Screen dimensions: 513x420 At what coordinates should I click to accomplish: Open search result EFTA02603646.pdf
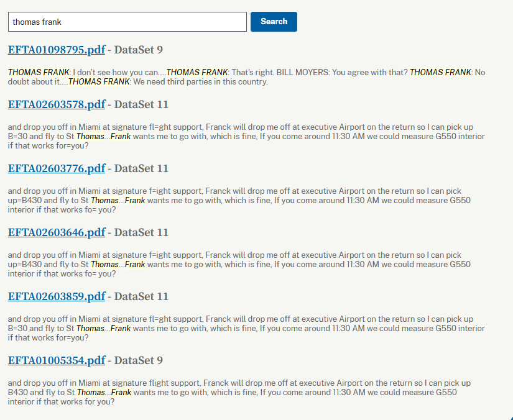pos(57,232)
